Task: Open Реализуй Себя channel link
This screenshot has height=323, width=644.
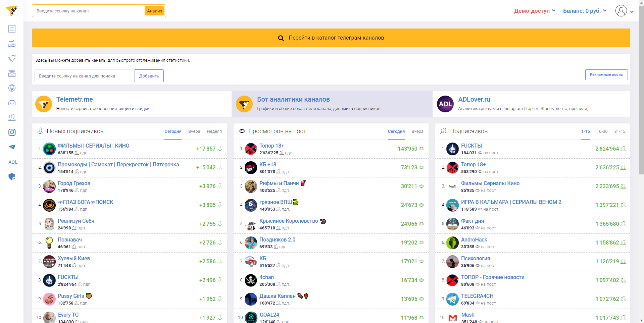Action: pyautogui.click(x=76, y=221)
